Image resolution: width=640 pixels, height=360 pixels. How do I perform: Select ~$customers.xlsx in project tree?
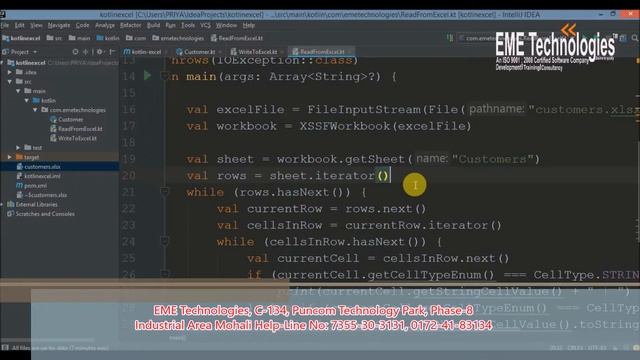click(42, 195)
